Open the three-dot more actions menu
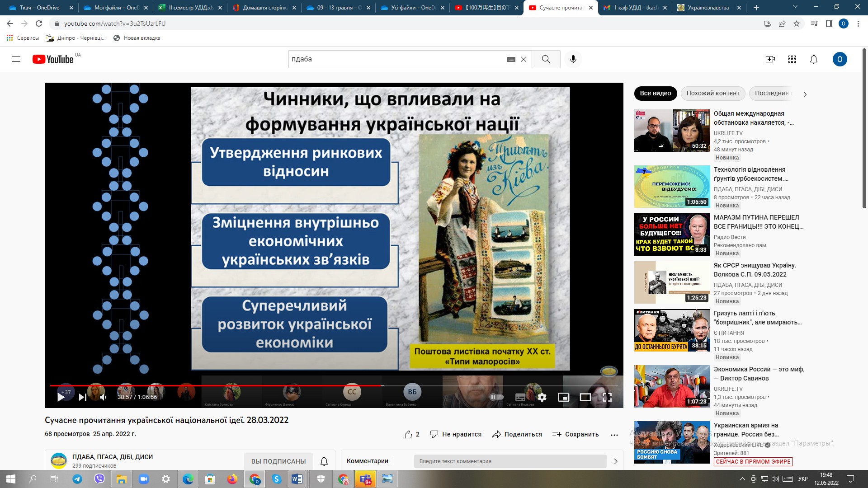 coord(614,435)
